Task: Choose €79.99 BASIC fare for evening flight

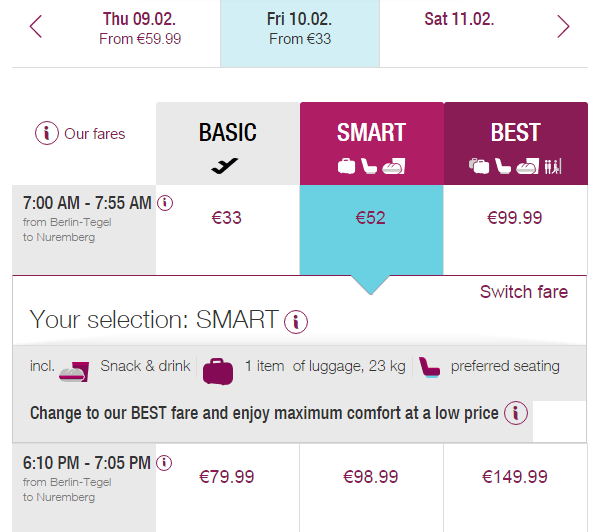Action: click(x=227, y=477)
